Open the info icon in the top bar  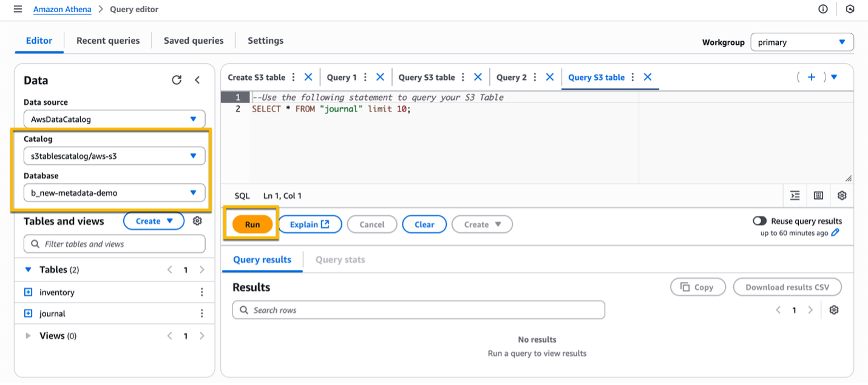822,9
